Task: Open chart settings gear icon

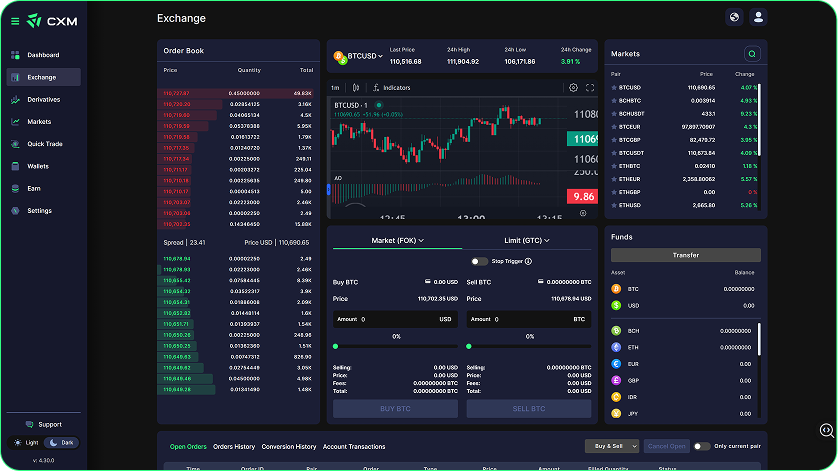Action: (573, 88)
